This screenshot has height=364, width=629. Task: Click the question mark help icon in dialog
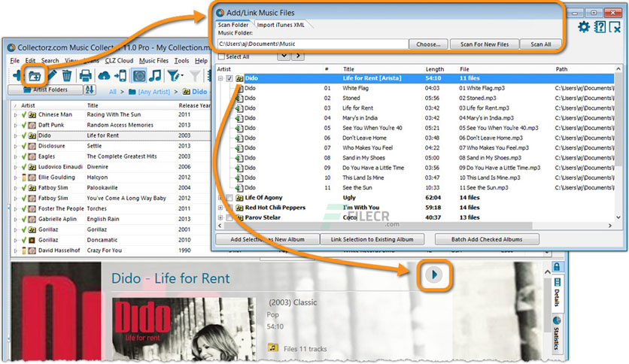coord(600,27)
